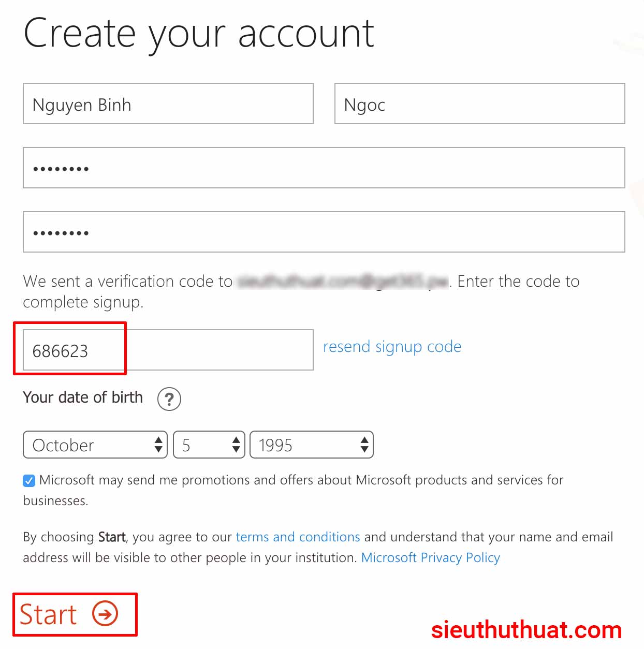
Task: Click the first name field with Nguyen Binh
Action: point(168,104)
